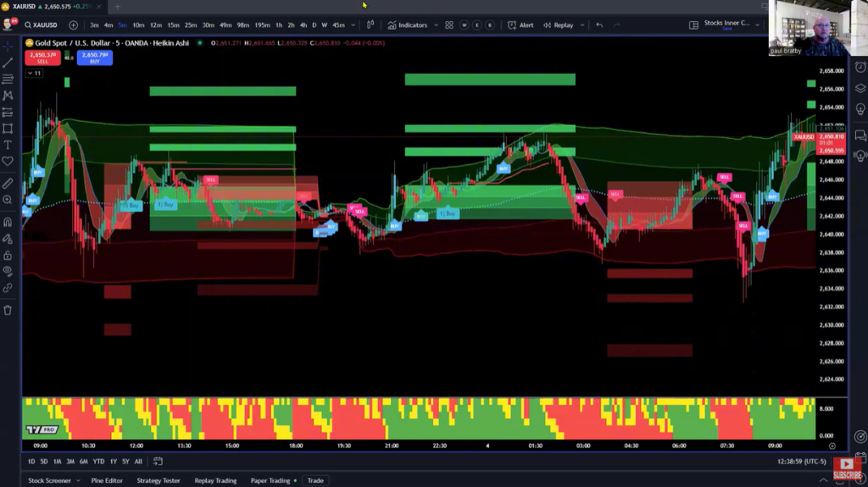Open the candle chart style menu
Screen dimensions: 868x487
coord(370,25)
